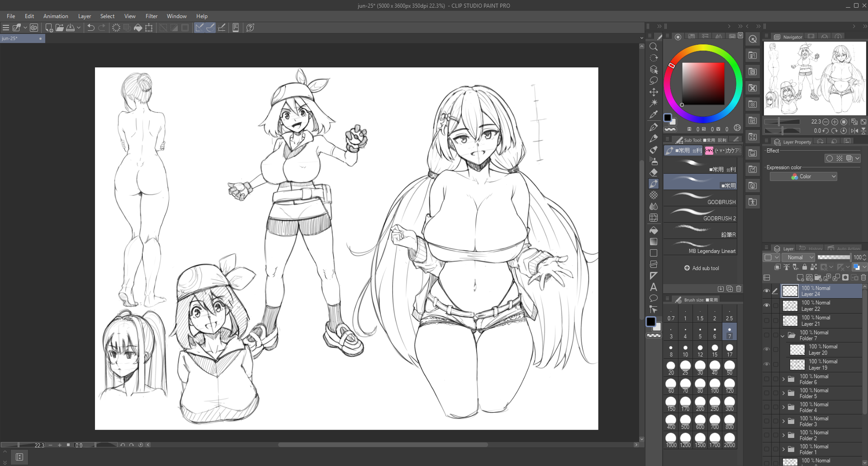Open the save options dropdown arrow
This screenshot has width=868, height=466.
[x=79, y=28]
